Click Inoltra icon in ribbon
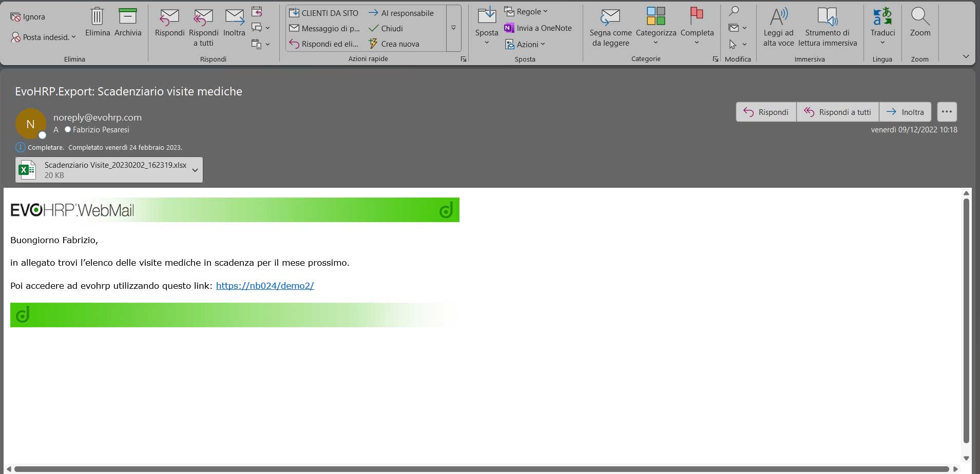The width and height of the screenshot is (980, 474). click(234, 17)
